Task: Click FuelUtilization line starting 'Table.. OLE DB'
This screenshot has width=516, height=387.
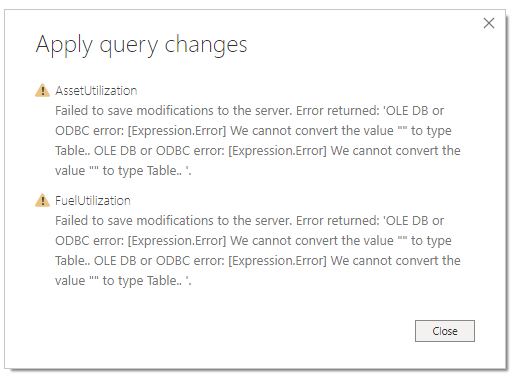Action: point(258,261)
